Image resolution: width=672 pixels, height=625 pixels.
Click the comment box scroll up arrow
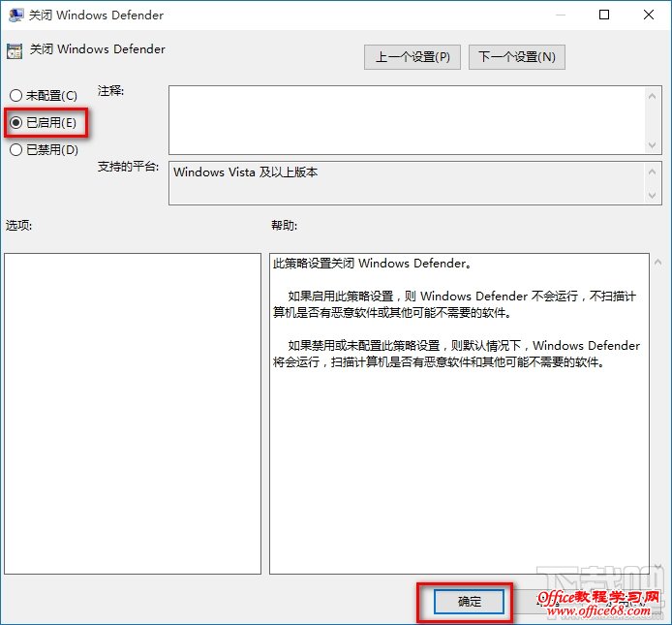coord(652,96)
